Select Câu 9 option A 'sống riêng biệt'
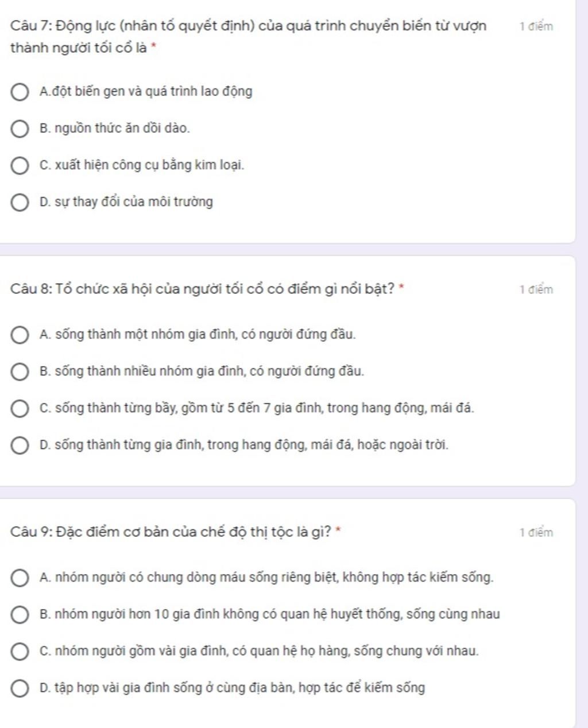 click(20, 578)
